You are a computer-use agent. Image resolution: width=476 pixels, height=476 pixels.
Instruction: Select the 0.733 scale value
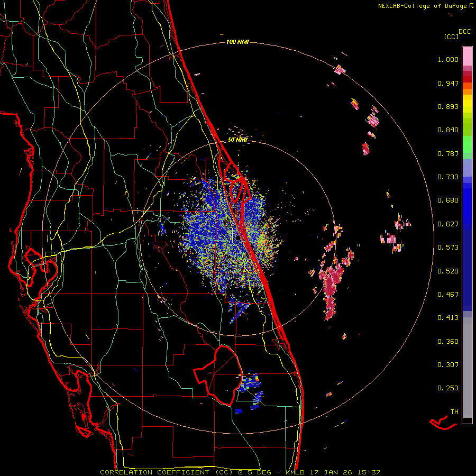pos(448,177)
